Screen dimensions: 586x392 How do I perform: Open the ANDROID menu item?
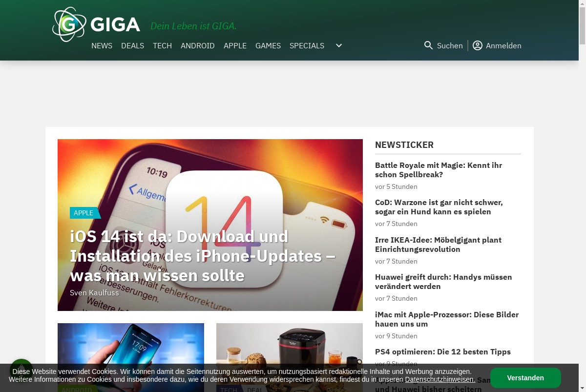click(198, 45)
